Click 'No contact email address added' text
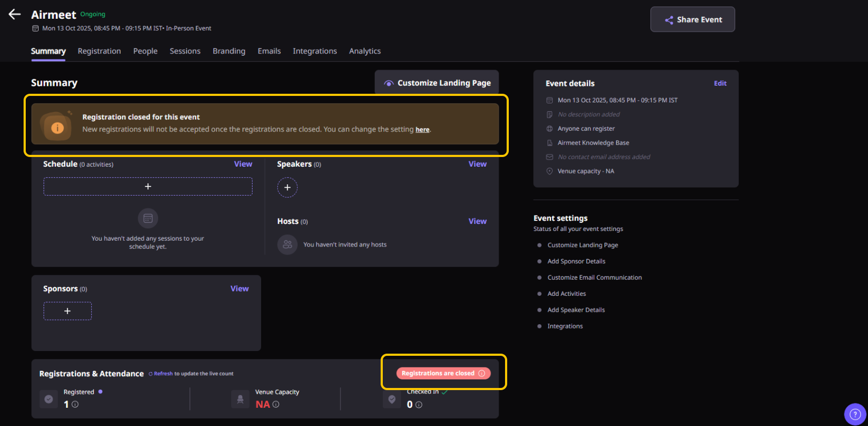This screenshot has height=426, width=868. [x=604, y=157]
